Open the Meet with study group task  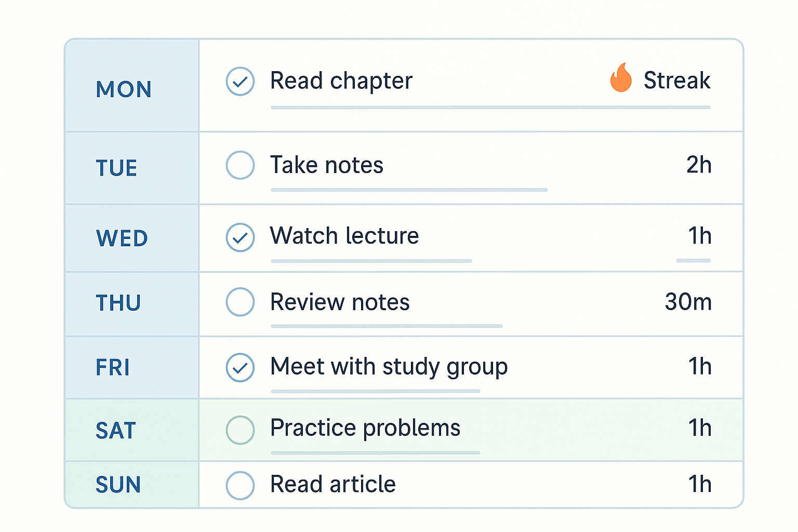pos(389,367)
